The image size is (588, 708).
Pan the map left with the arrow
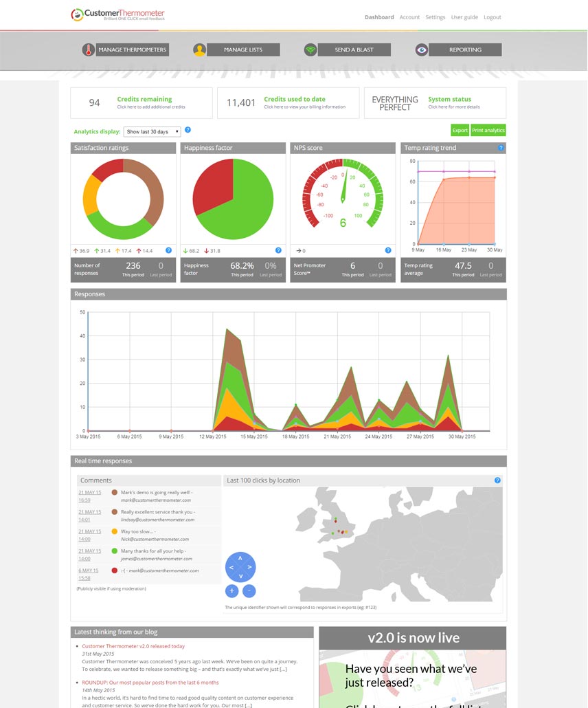coord(231,568)
